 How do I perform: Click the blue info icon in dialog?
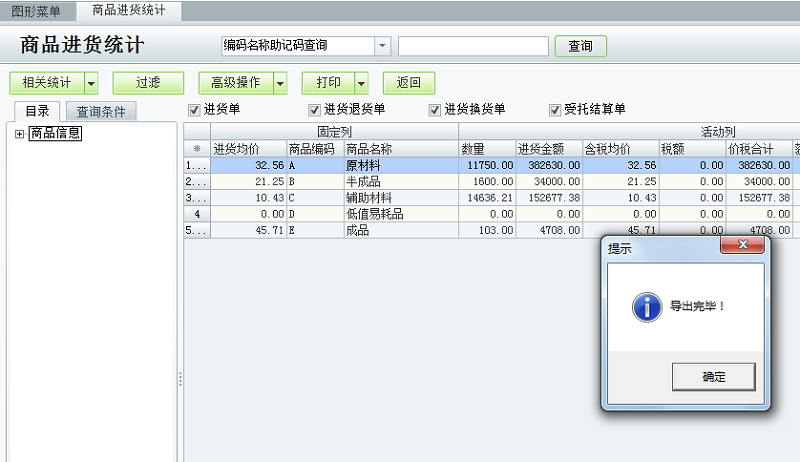pyautogui.click(x=647, y=307)
